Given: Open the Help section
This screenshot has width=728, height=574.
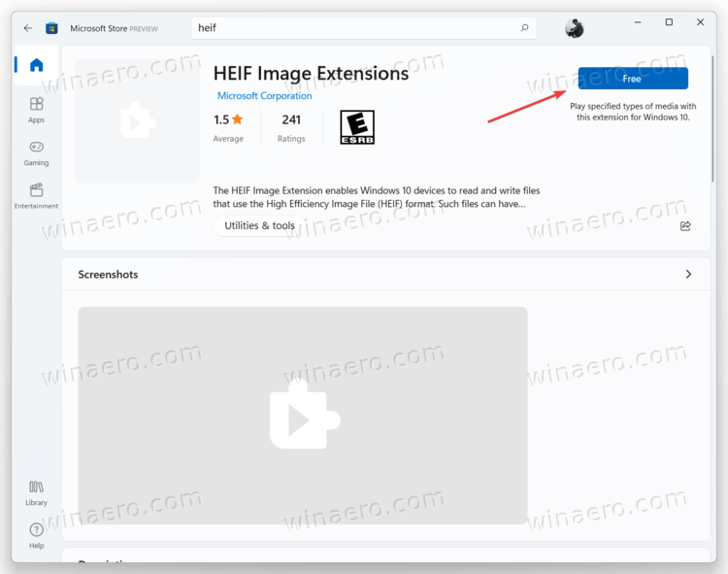Looking at the screenshot, I should (36, 536).
